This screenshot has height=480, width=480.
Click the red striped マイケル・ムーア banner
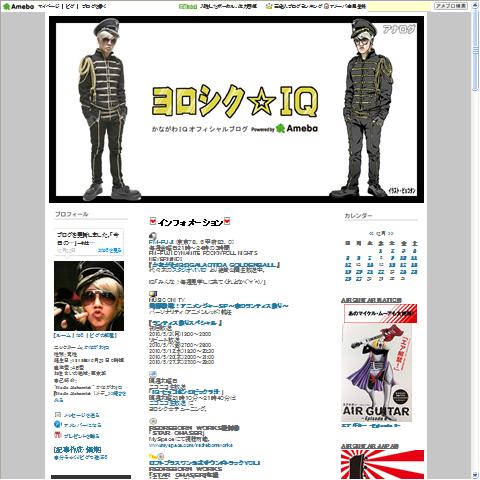click(x=380, y=313)
